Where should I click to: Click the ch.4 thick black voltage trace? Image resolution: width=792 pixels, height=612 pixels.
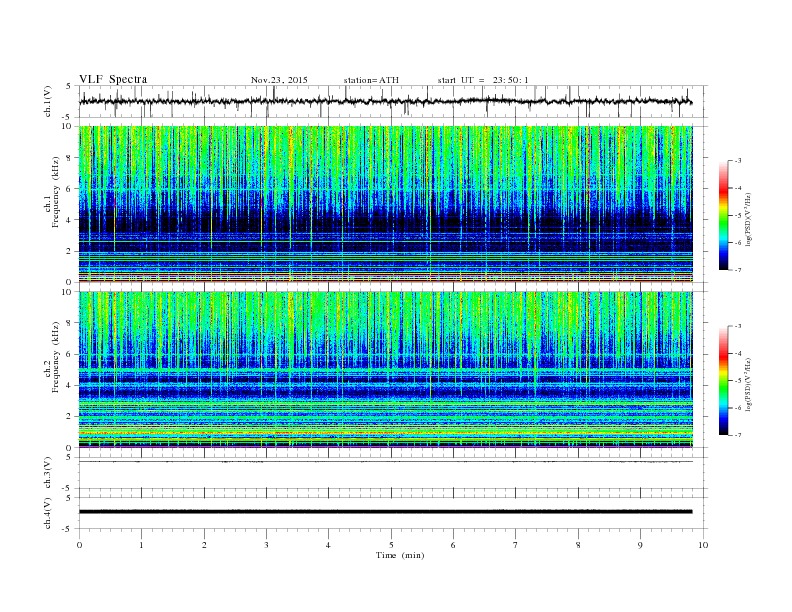pos(385,512)
